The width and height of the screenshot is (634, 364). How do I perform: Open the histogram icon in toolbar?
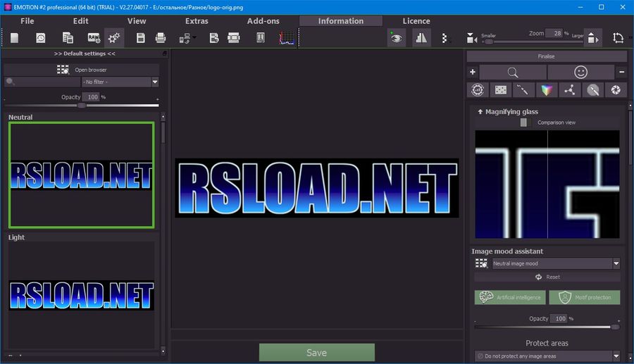[x=287, y=37]
